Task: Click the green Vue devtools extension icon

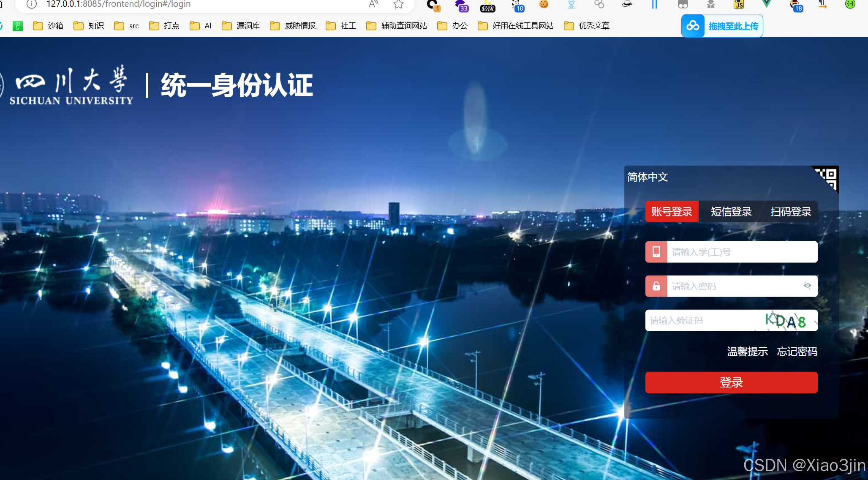Action: coord(767,4)
